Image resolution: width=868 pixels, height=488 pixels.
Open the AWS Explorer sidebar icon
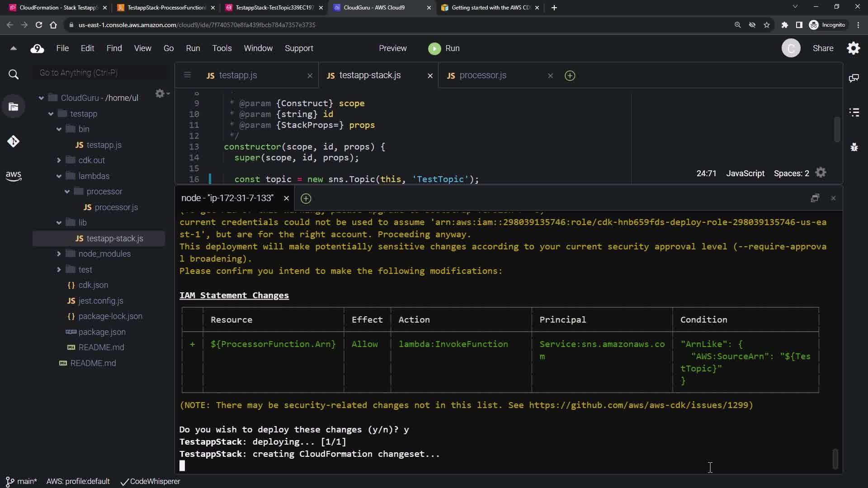(13, 176)
